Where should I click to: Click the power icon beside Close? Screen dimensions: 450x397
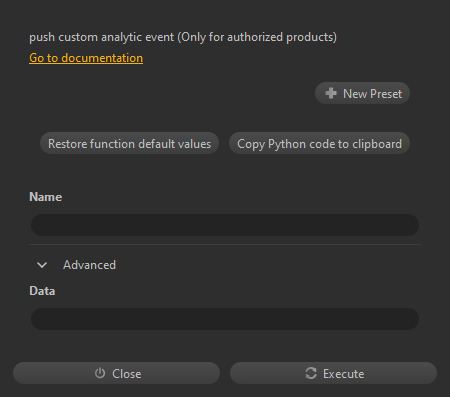[x=100, y=373]
